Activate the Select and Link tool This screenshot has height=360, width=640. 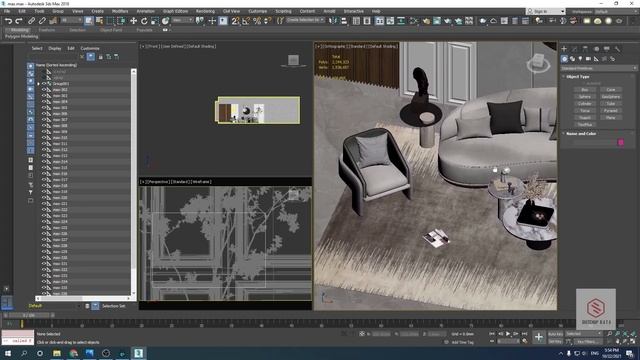click(x=31, y=21)
